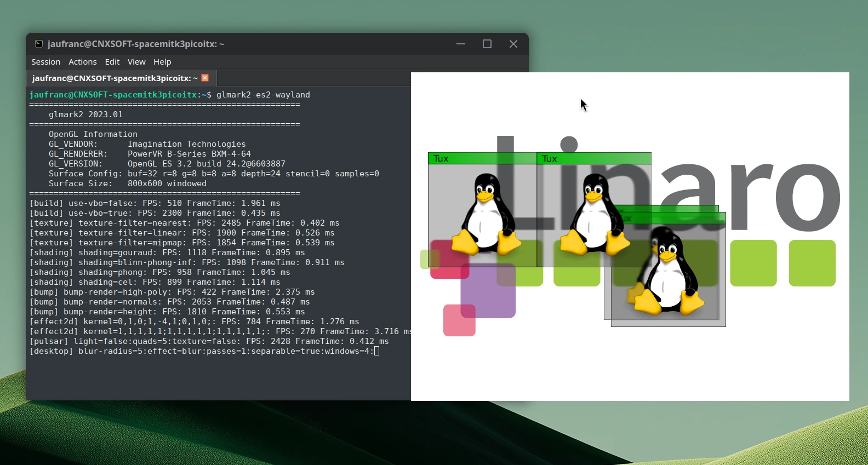The image size is (868, 465).
Task: Click the effect2d FPS 784 result line
Action: [x=195, y=322]
